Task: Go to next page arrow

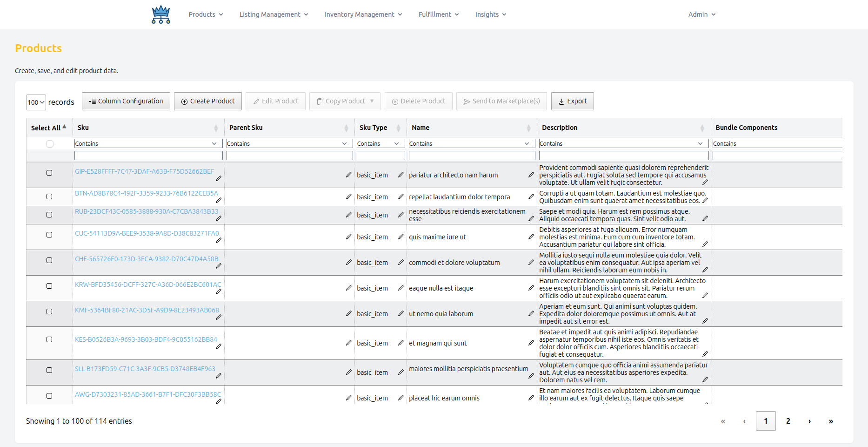Action: 809,421
